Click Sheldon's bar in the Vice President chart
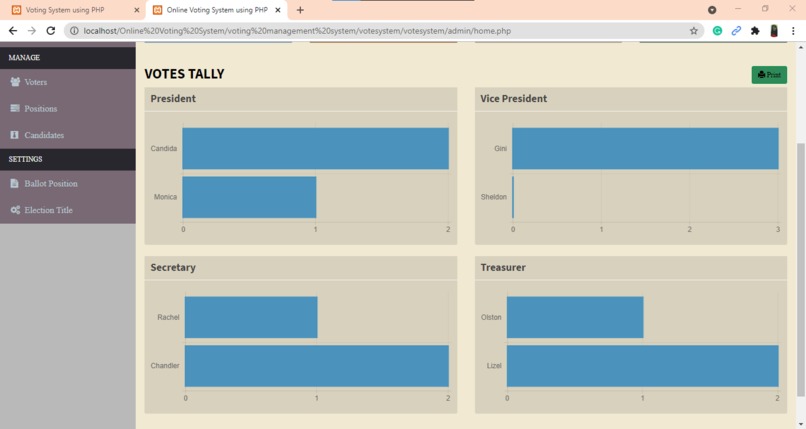The image size is (806, 429). 513,197
